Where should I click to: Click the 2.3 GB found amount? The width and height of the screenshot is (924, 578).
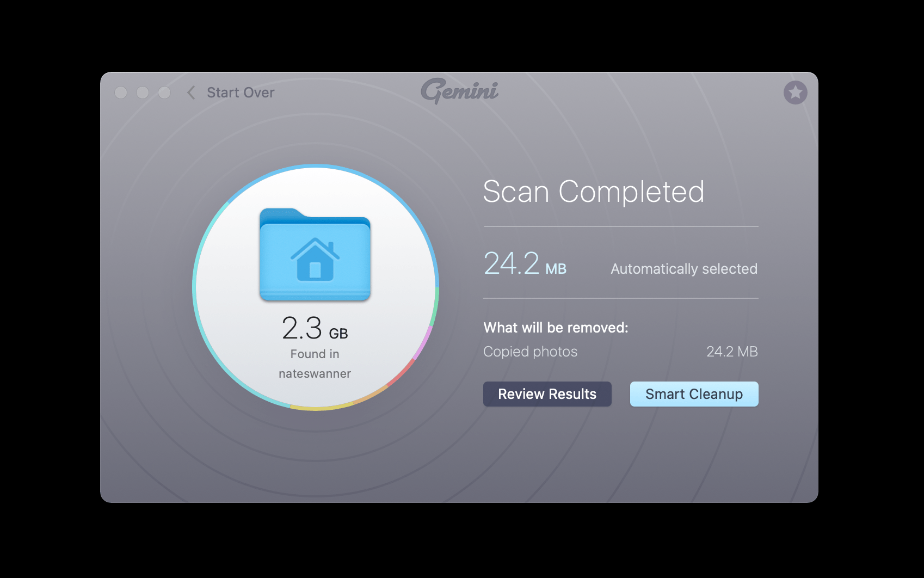pyautogui.click(x=315, y=328)
